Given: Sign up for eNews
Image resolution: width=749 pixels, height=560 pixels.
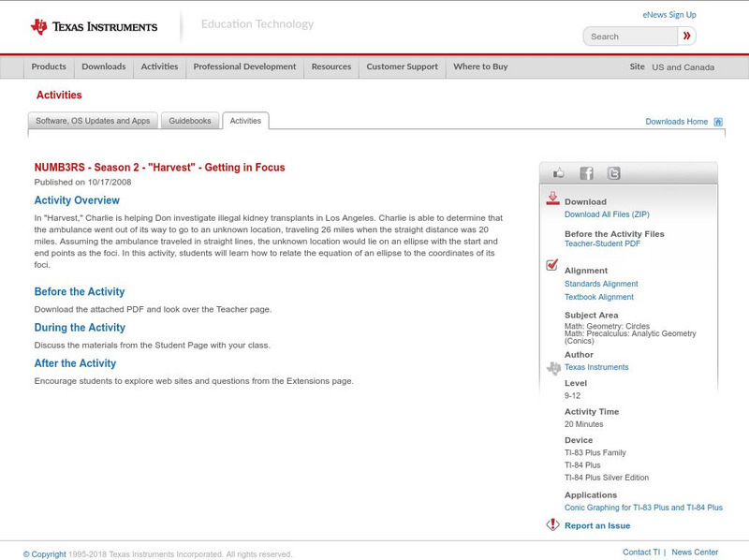Looking at the screenshot, I should point(668,14).
